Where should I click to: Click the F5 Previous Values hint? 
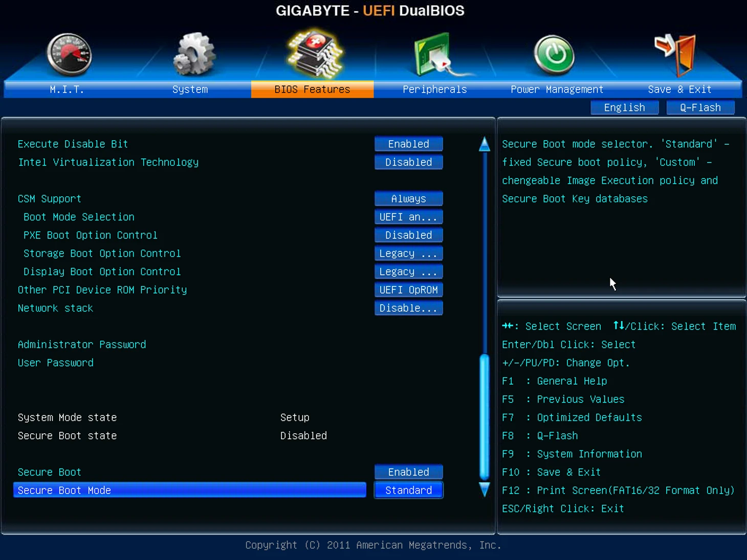coord(563,399)
